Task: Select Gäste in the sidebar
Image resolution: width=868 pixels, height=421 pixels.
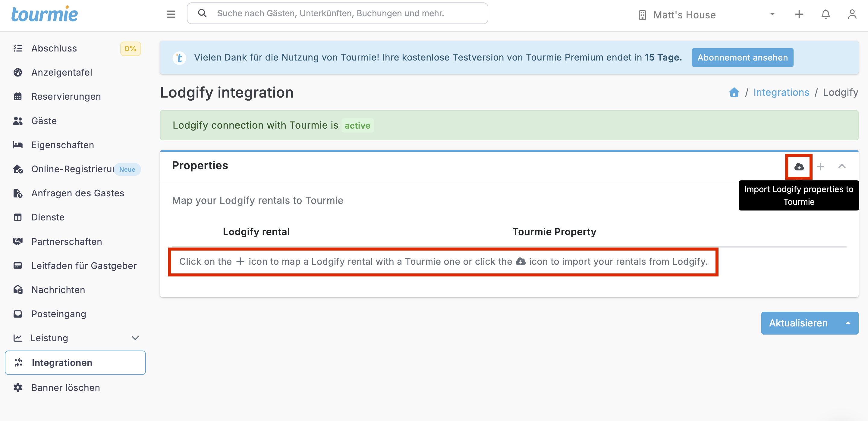Action: click(x=44, y=121)
